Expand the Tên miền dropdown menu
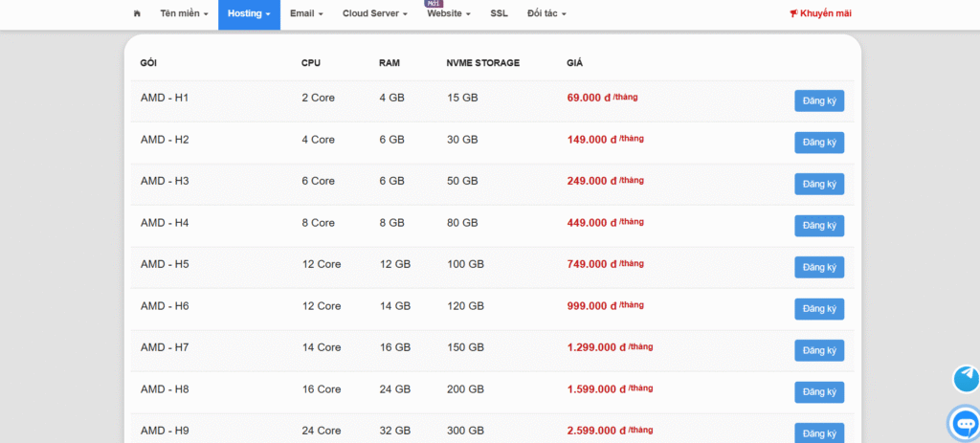 (184, 13)
